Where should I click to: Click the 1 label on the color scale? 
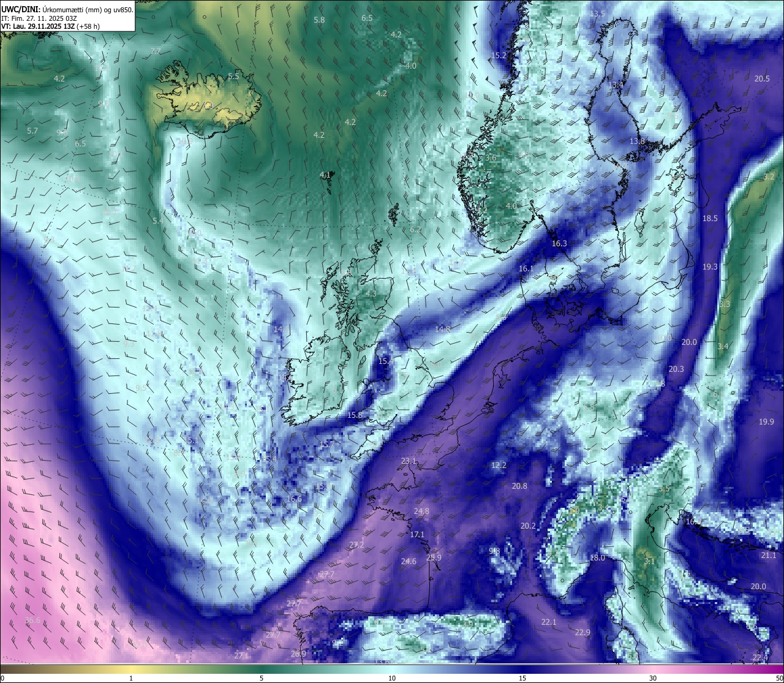[x=131, y=678]
